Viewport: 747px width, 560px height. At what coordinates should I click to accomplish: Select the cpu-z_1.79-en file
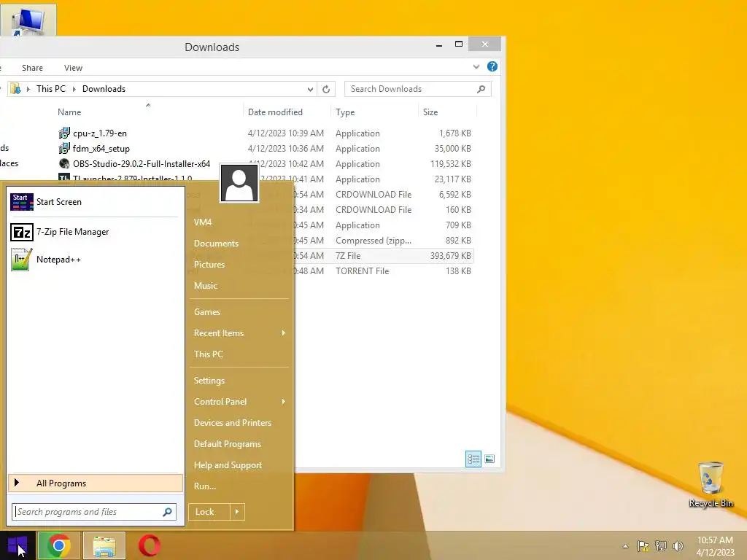point(99,133)
